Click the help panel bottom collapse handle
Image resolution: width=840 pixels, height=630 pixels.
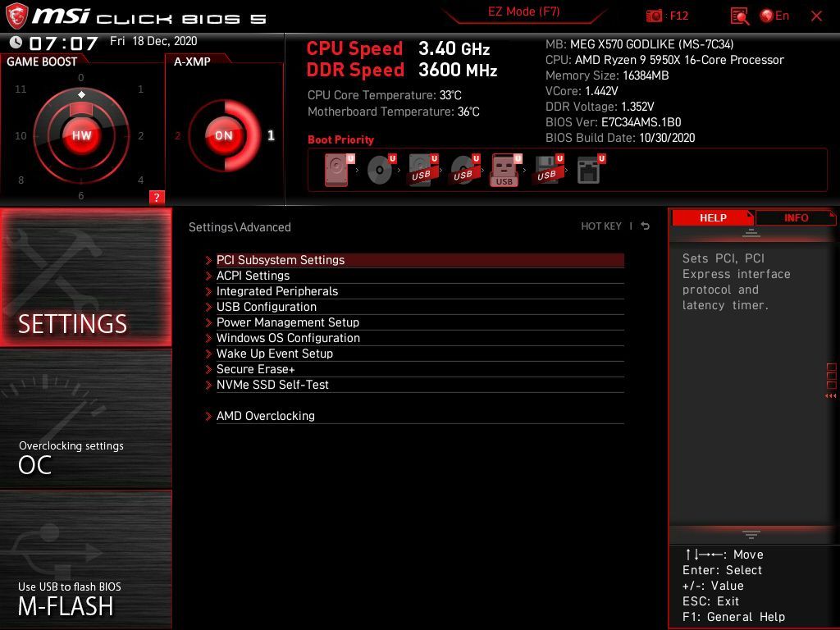click(x=751, y=534)
